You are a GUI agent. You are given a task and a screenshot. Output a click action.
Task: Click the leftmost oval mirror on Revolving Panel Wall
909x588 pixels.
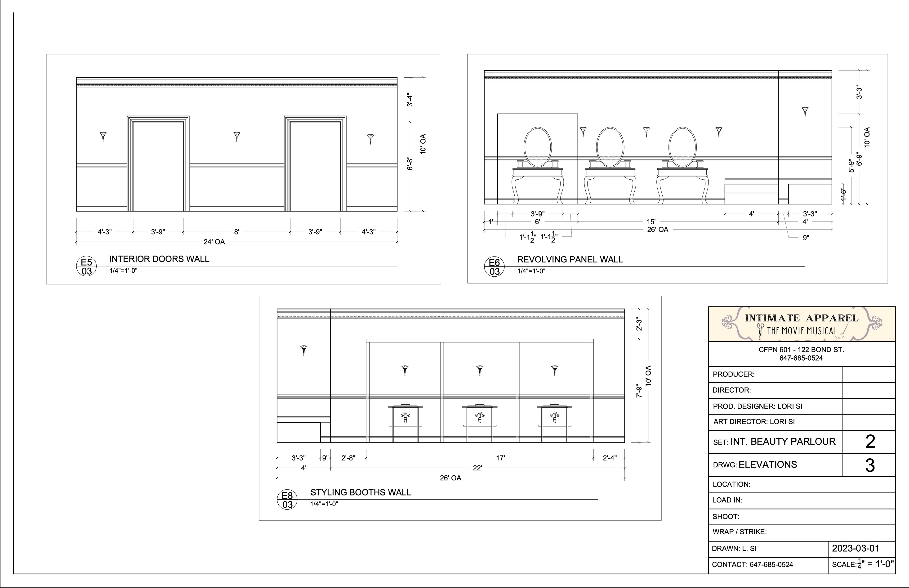point(537,147)
